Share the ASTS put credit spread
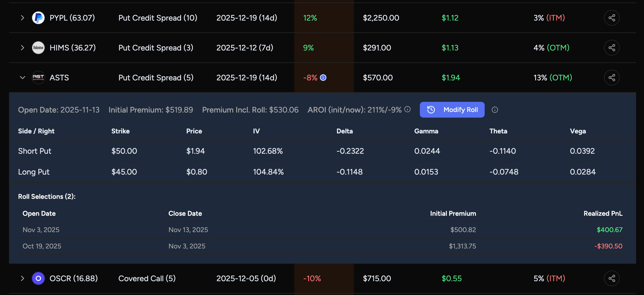The image size is (644, 295). coord(612,78)
